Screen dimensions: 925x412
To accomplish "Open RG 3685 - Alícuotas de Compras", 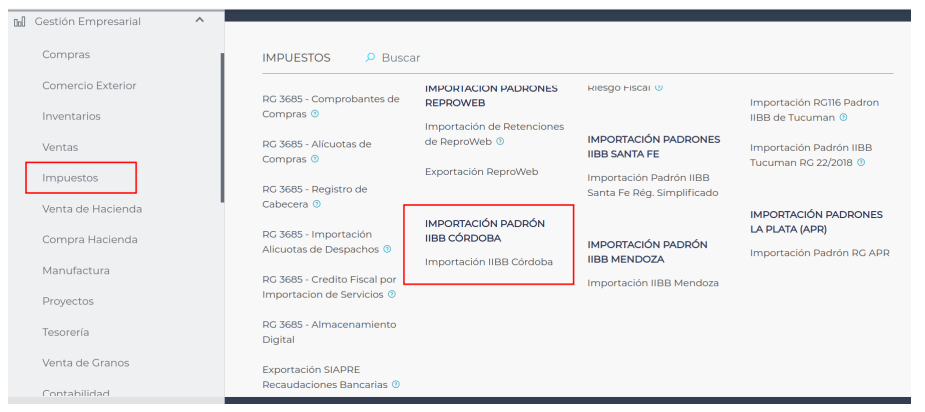I will (317, 152).
